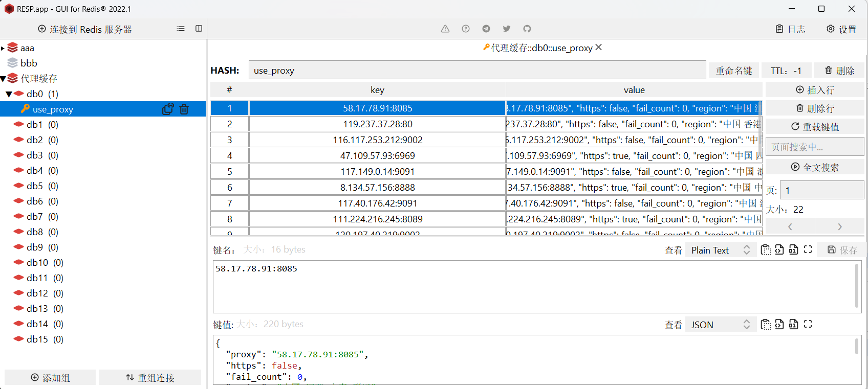
Task: Click the value column header
Action: 634,90
